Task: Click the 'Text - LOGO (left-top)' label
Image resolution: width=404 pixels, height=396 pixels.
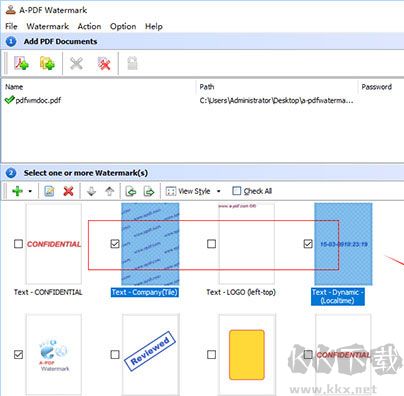Action: 241,292
